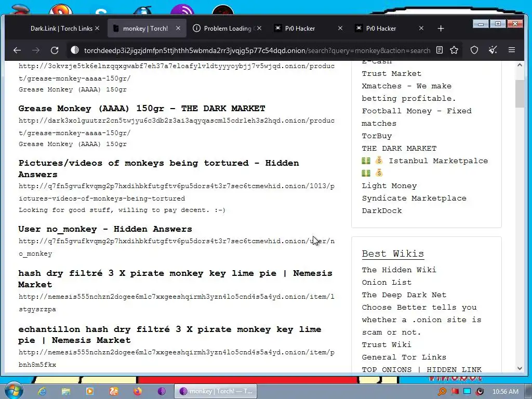Open Light Money sidebar link
This screenshot has height=399, width=532.
pos(389,185)
